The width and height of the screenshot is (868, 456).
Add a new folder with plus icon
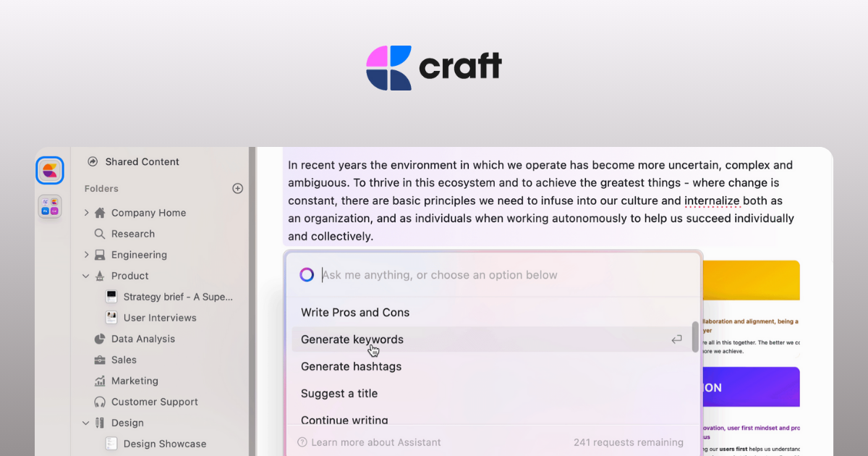tap(237, 188)
